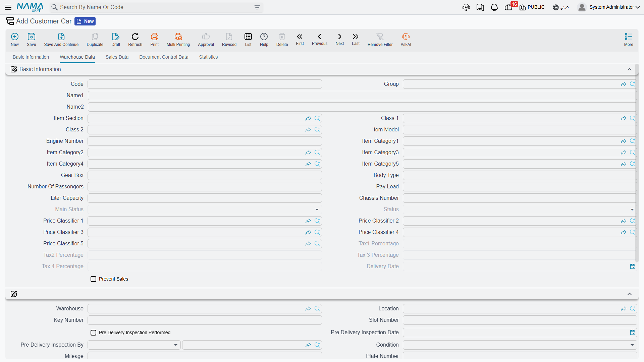Open Multi Printing
Image resolution: width=644 pixels, height=362 pixels.
pos(178,39)
